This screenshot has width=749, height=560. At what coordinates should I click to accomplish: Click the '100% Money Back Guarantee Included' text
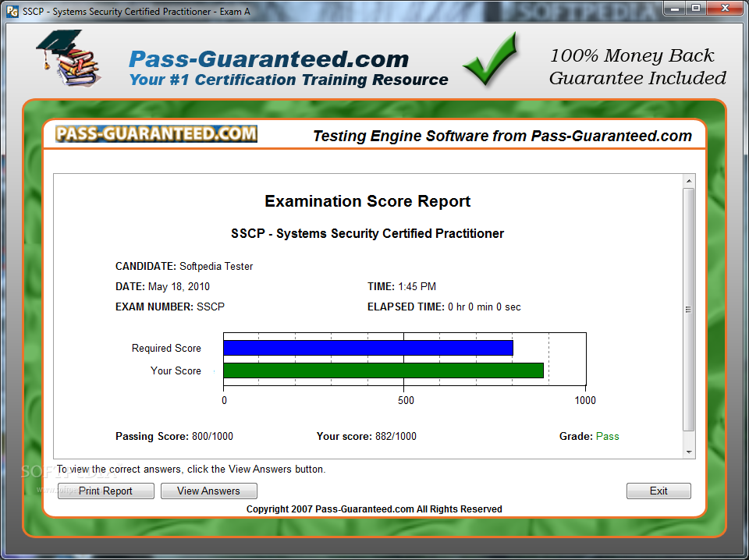637,67
